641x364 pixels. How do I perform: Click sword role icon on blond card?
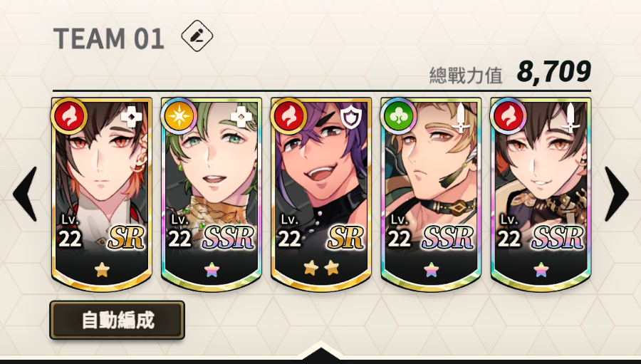pyautogui.click(x=461, y=118)
